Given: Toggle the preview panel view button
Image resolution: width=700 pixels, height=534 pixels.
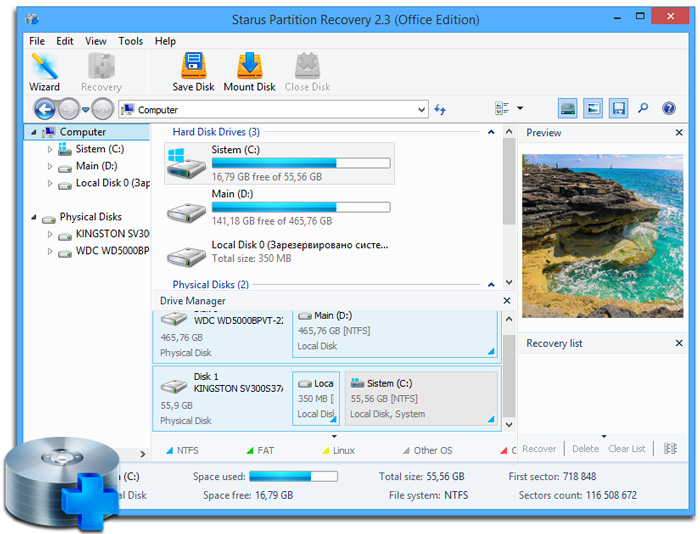Looking at the screenshot, I should 593,108.
